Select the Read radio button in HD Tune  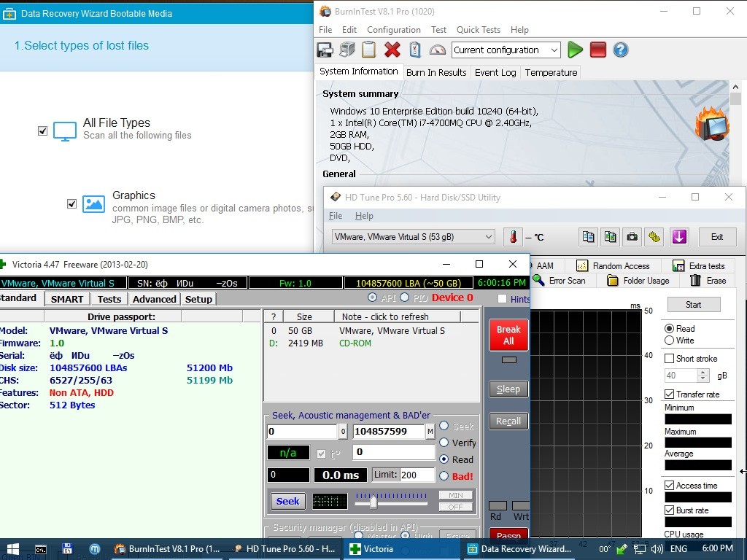coord(670,329)
